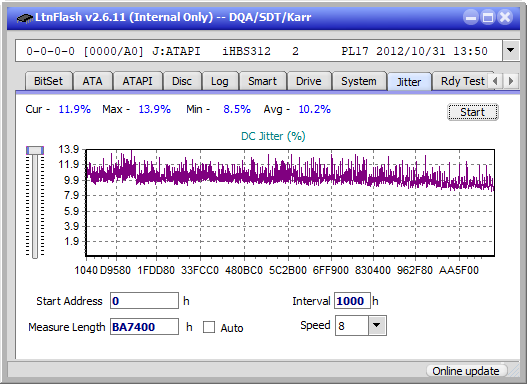
Task: Click the y-axis label 5.9
Action: 72,211
